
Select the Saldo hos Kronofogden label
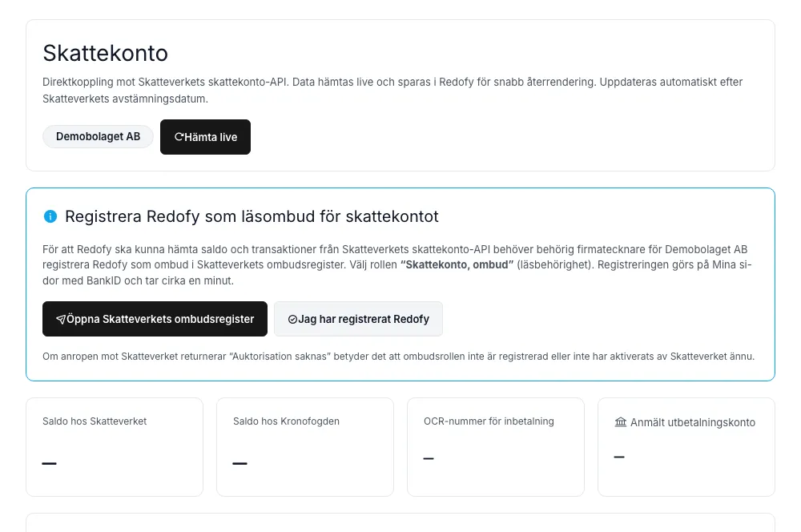click(x=286, y=421)
